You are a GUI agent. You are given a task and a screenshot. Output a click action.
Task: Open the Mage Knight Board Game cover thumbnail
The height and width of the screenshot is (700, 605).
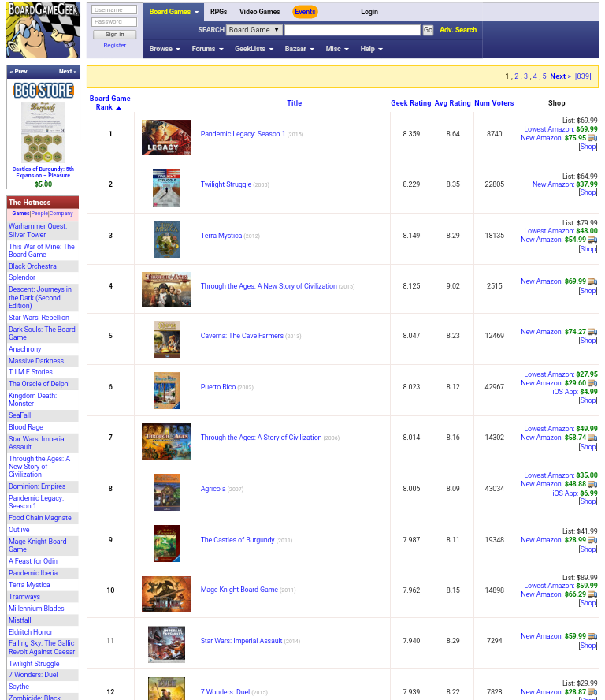click(166, 594)
